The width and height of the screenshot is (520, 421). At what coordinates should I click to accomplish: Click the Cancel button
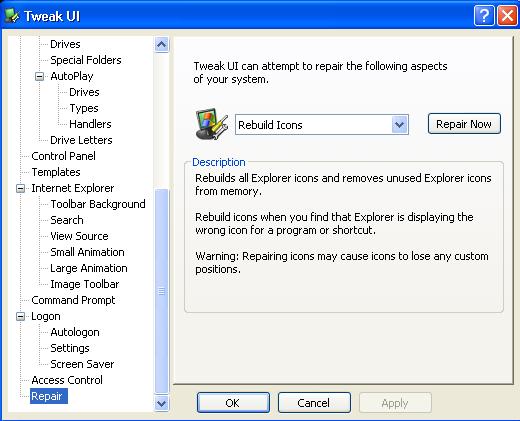click(314, 403)
